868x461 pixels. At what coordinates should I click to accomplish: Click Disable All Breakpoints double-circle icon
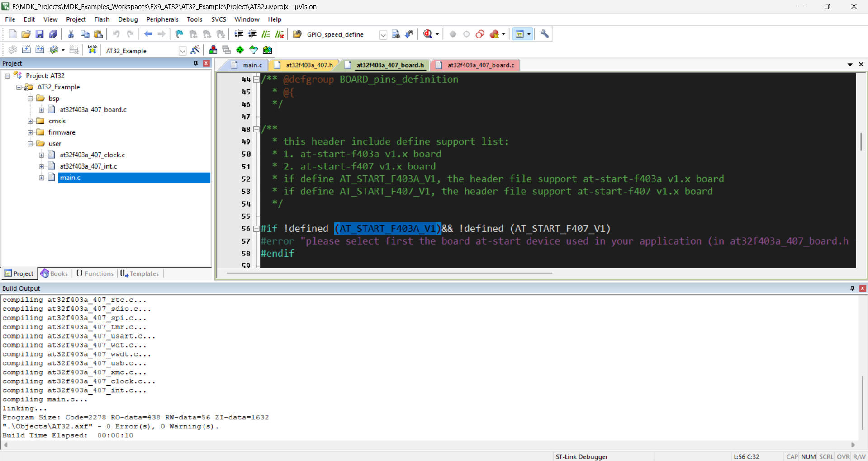tap(480, 34)
